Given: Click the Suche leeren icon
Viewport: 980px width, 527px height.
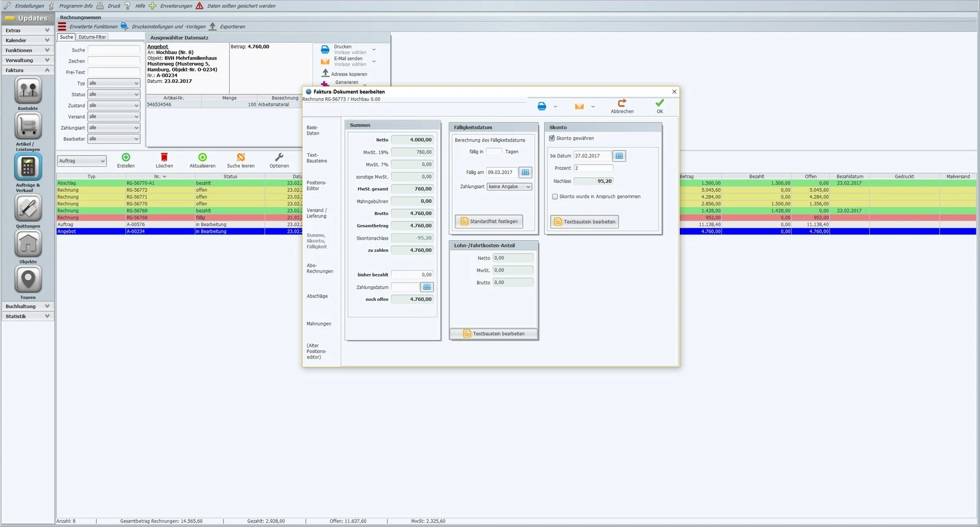Looking at the screenshot, I should (241, 157).
